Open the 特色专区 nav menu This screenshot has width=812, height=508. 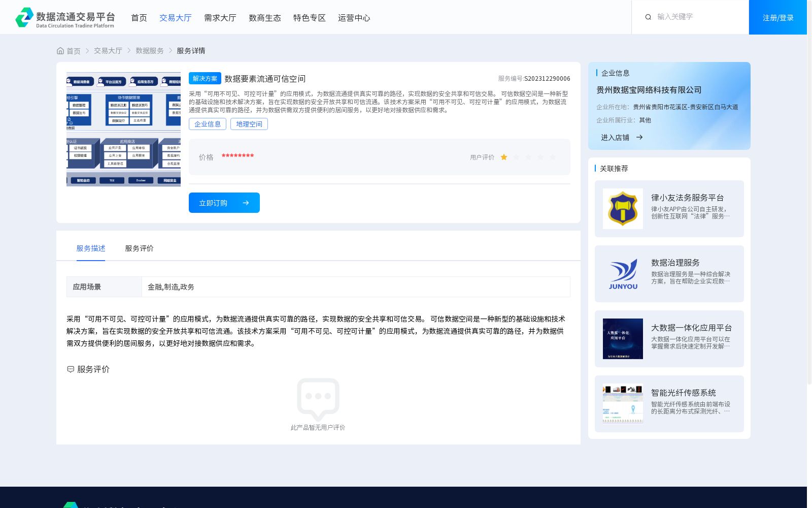pos(310,18)
